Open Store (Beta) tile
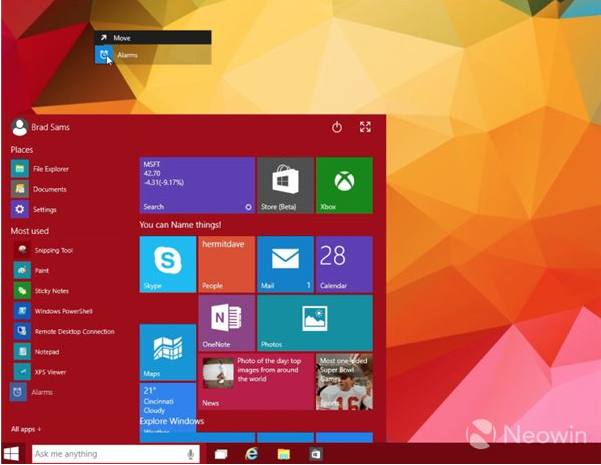 coord(285,185)
